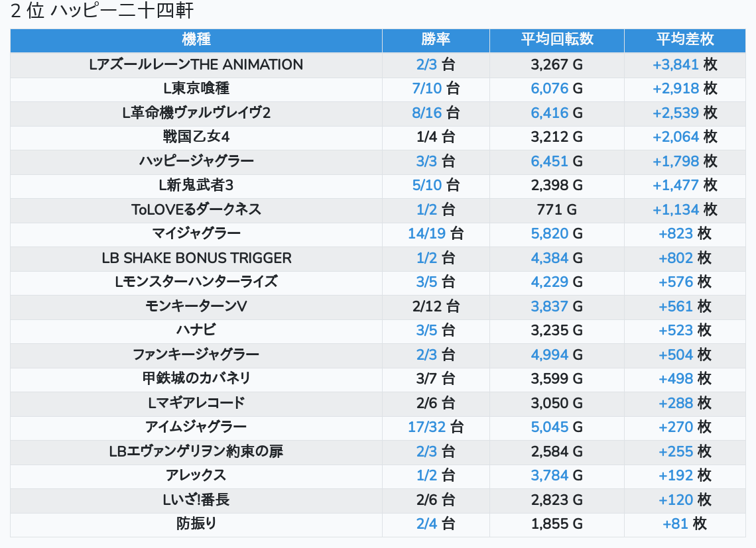Click the 平均差枚 column header

point(684,40)
